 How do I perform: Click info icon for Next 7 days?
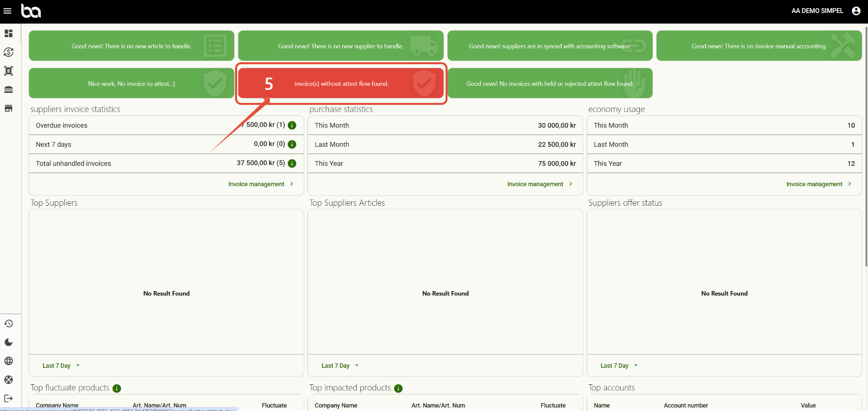[x=292, y=145]
